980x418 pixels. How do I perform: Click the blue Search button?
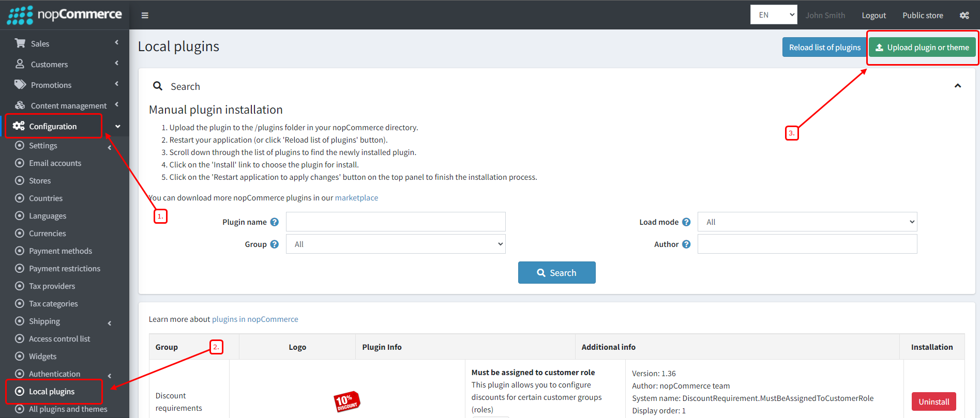(556, 272)
